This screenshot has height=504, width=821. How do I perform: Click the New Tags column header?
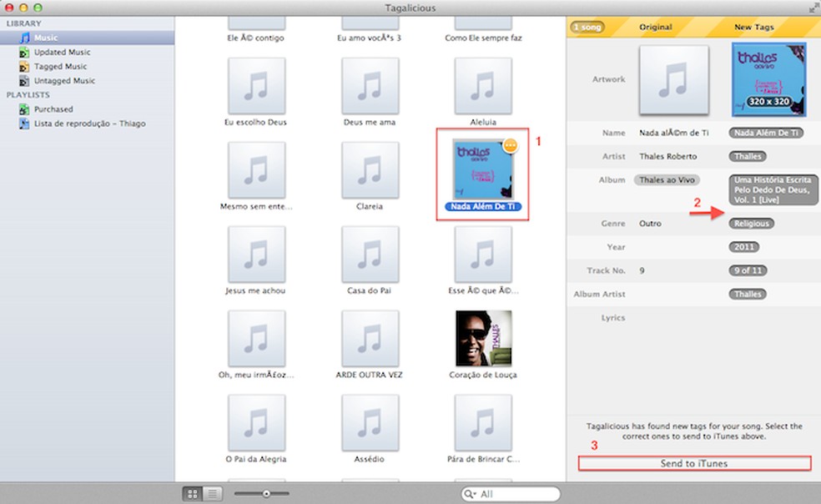pyautogui.click(x=753, y=27)
